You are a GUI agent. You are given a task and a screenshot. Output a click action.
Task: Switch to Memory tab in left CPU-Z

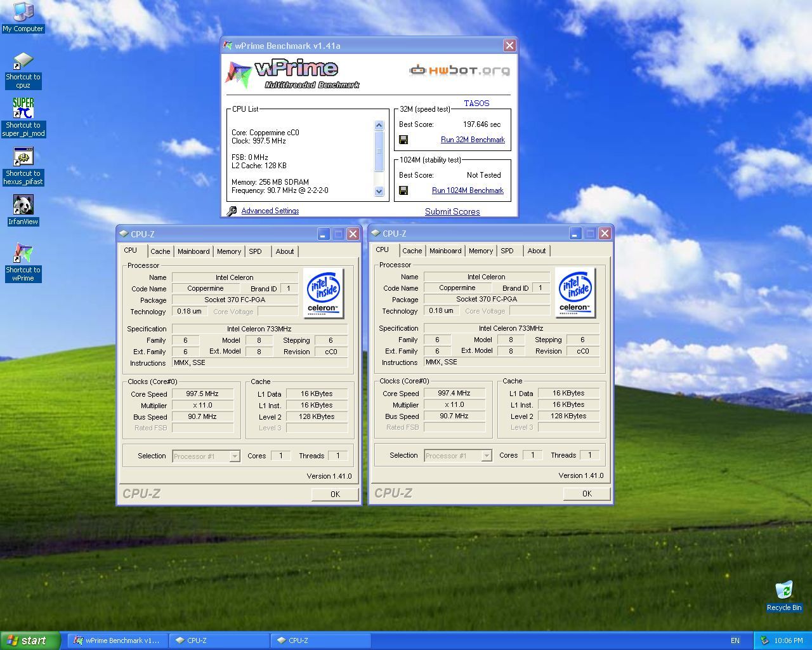tap(229, 251)
